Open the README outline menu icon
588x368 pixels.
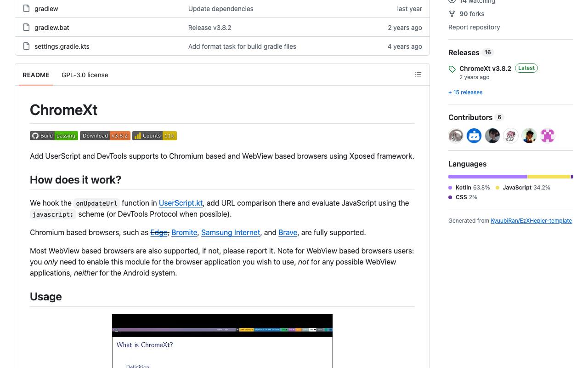(x=418, y=75)
